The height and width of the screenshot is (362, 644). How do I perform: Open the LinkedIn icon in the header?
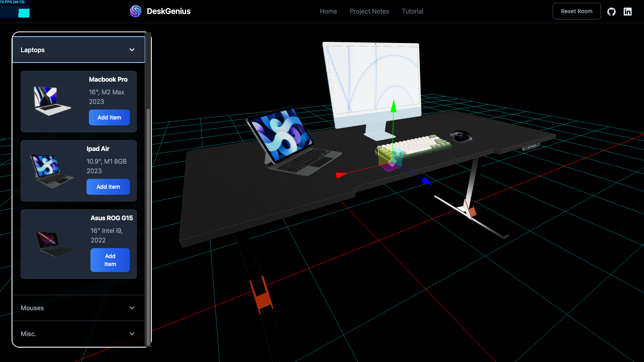[628, 12]
